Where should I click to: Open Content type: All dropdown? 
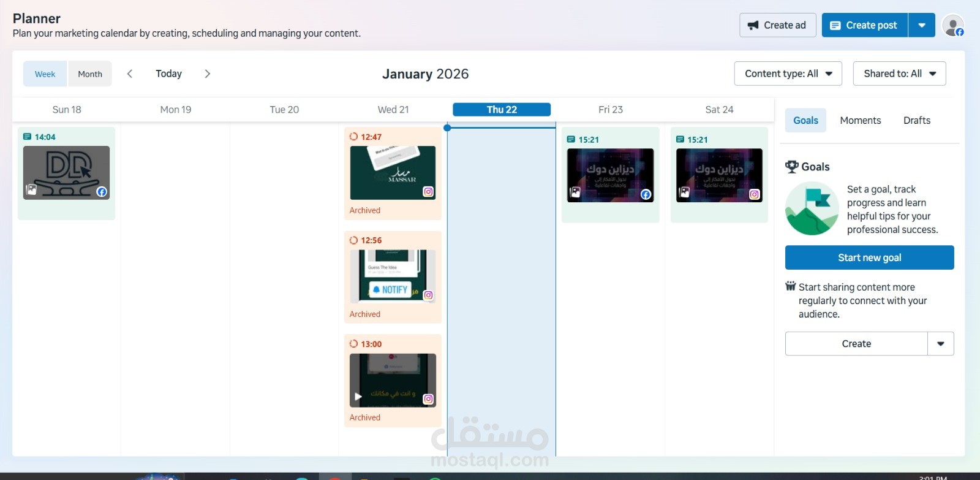(788, 74)
